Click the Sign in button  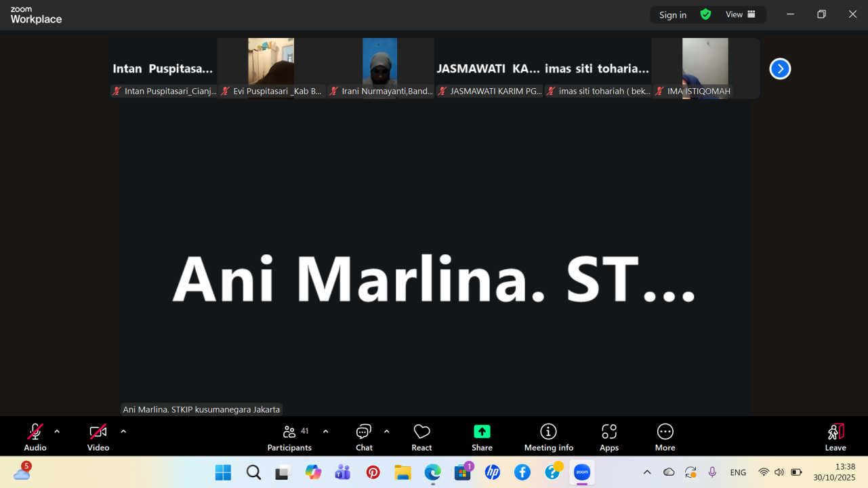(x=672, y=15)
